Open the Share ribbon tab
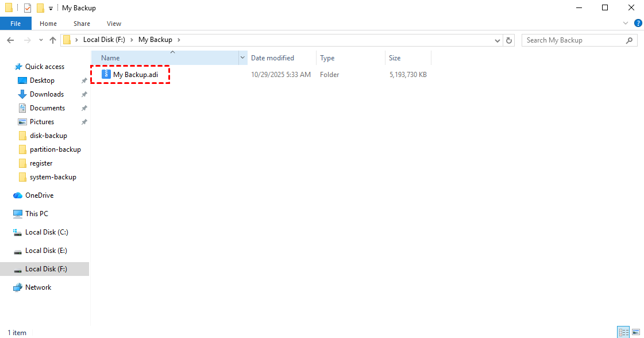Screen dimensions: 644x338 82,24
